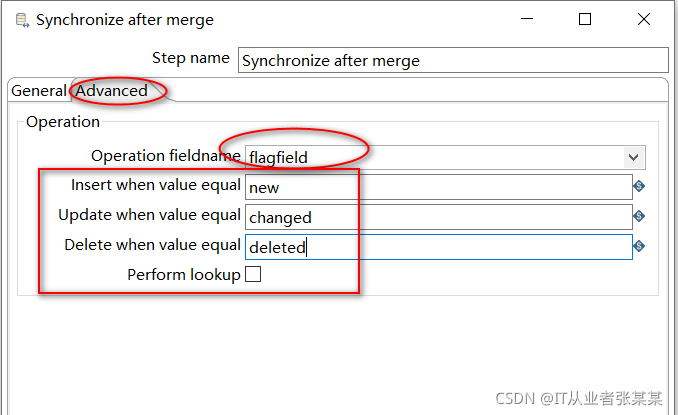This screenshot has width=678, height=415.
Task: Click the Step name label
Action: [x=190, y=58]
